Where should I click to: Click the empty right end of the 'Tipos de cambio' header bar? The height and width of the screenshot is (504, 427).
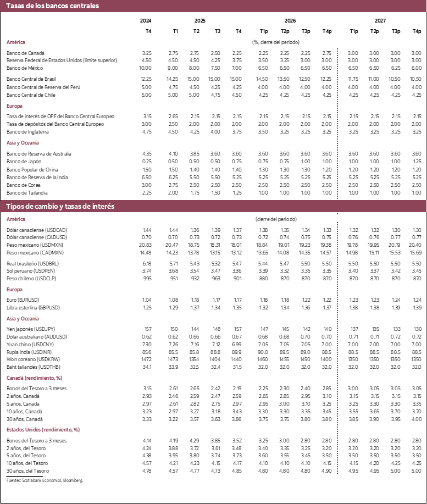(385, 206)
